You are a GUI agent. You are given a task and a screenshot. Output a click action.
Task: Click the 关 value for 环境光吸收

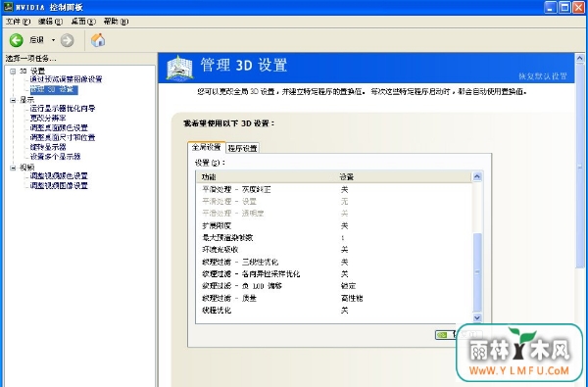coord(344,250)
